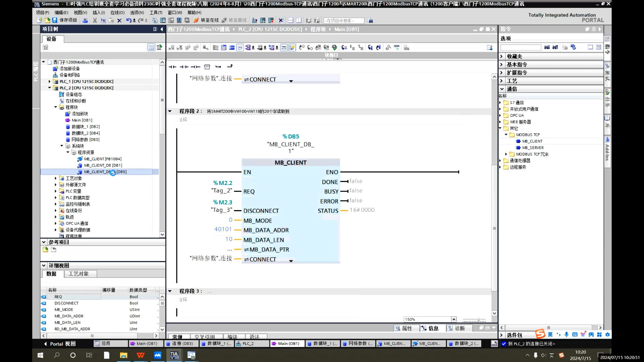Viewport: 644px width, 362px height.
Task: Toggle absolute/symbolic operands display
Action: (248, 48)
